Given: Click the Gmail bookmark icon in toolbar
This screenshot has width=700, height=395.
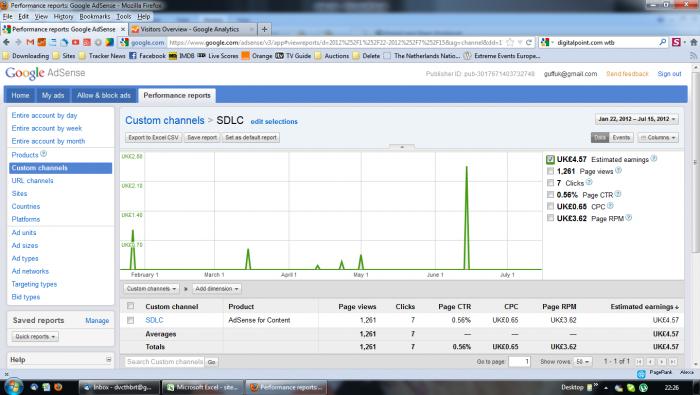Looking at the screenshot, I should click(30, 42).
